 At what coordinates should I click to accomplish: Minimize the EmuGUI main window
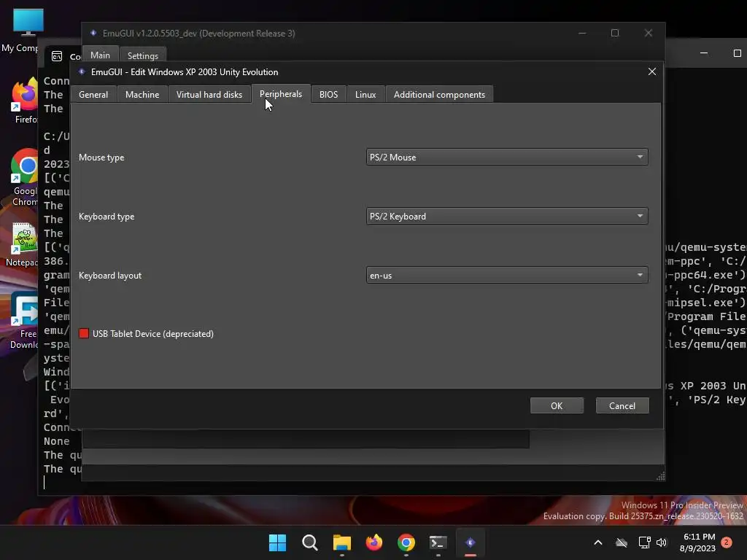point(582,33)
